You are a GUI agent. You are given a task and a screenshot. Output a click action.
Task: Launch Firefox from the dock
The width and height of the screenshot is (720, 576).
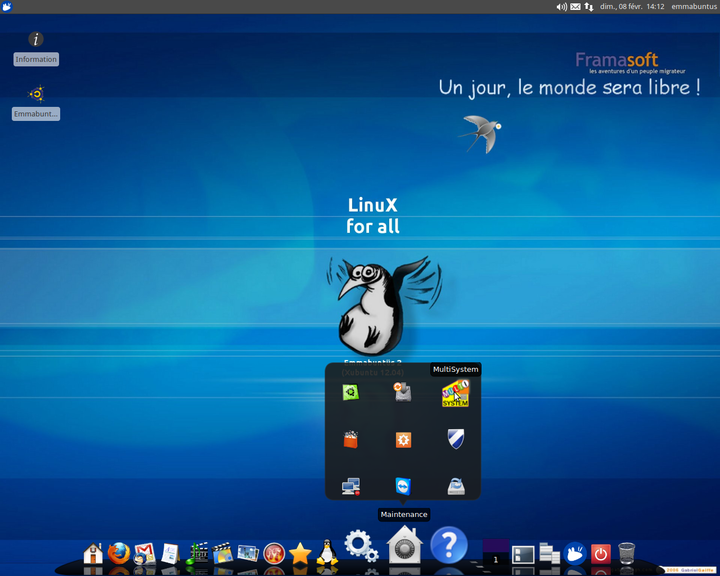pyautogui.click(x=119, y=553)
